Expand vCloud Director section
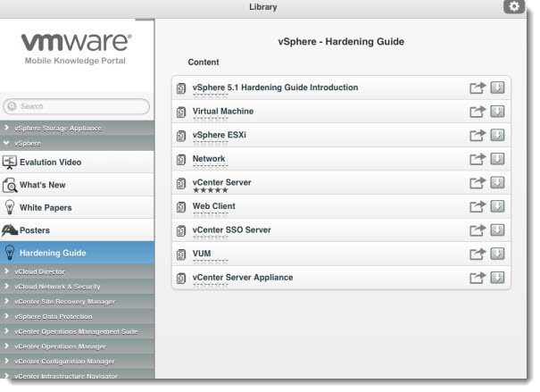Screen dimensions: 540x392 [x=77, y=271]
